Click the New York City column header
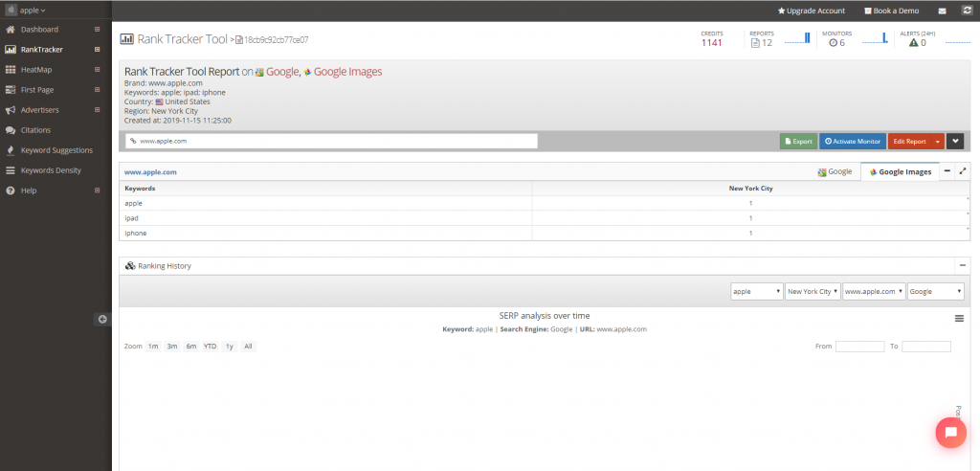The width and height of the screenshot is (980, 471). pos(750,189)
